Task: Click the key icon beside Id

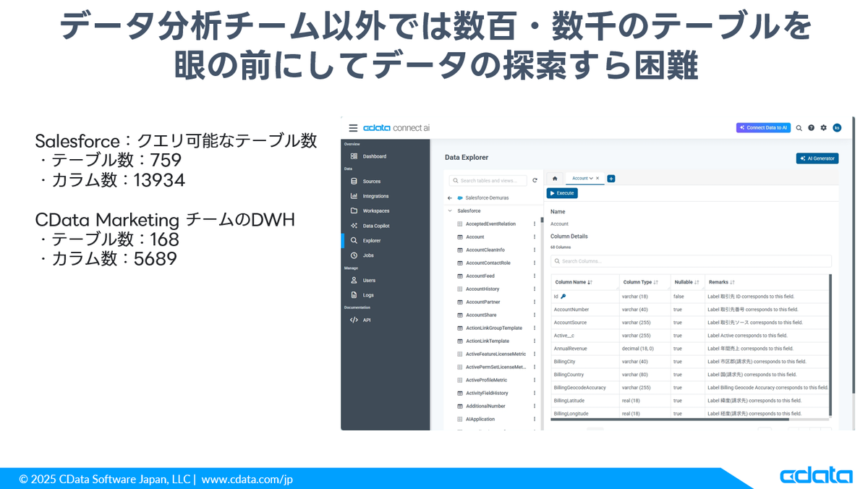Action: [x=563, y=296]
